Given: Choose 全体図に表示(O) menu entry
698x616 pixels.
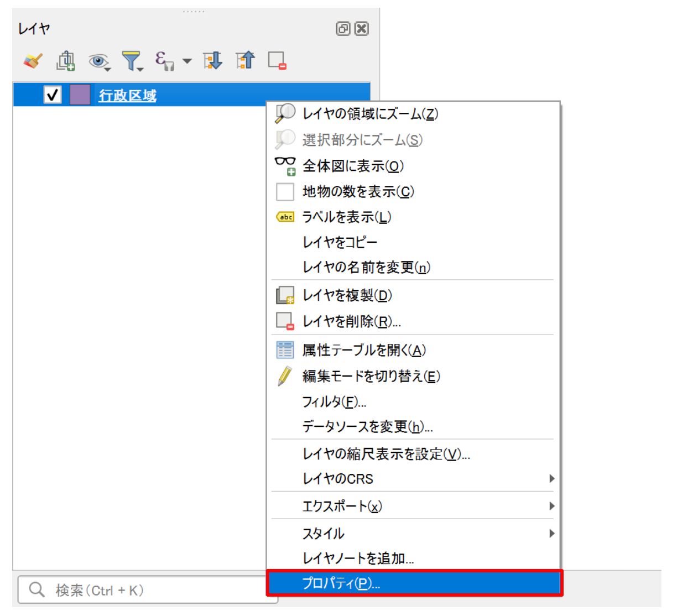Looking at the screenshot, I should point(413,166).
